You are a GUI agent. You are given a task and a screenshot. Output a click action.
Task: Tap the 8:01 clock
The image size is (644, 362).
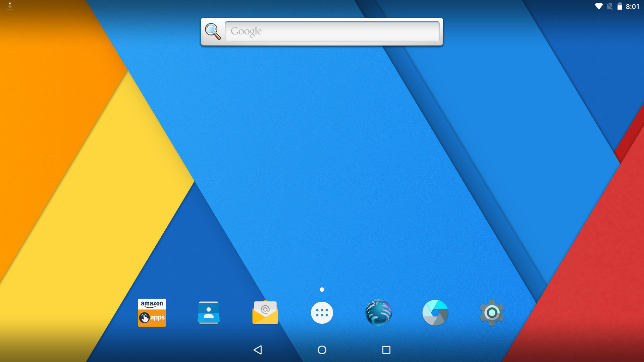[633, 7]
